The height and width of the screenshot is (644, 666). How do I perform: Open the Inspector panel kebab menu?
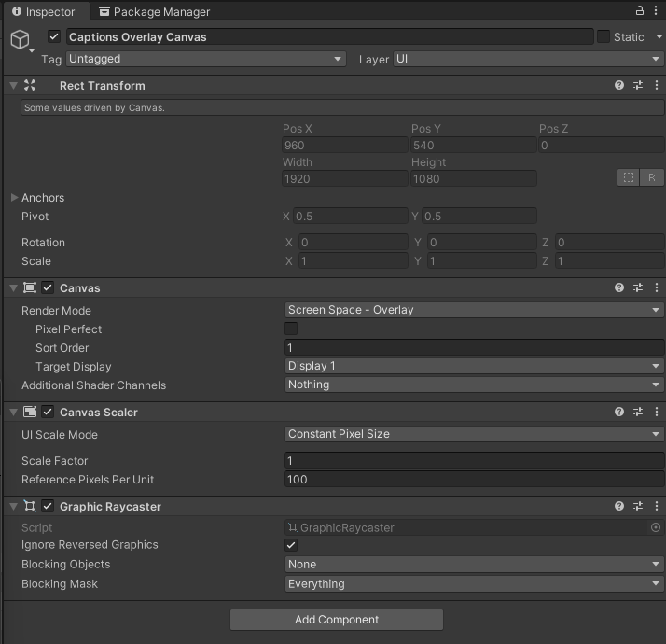click(656, 11)
